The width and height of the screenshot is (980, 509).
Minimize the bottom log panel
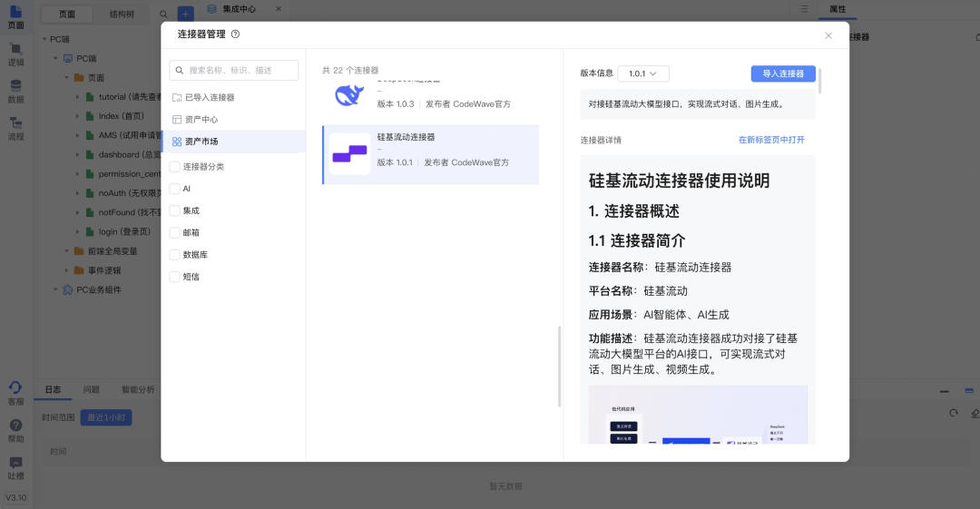tap(945, 391)
